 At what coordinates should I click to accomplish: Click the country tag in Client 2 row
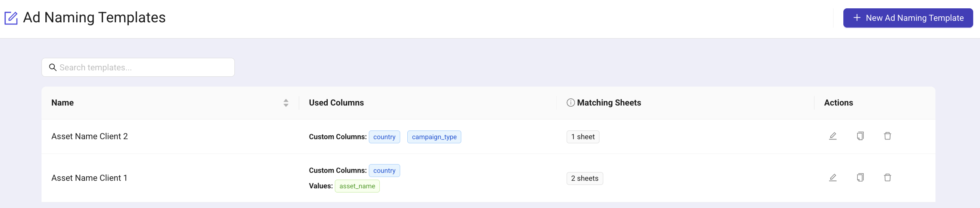click(384, 137)
